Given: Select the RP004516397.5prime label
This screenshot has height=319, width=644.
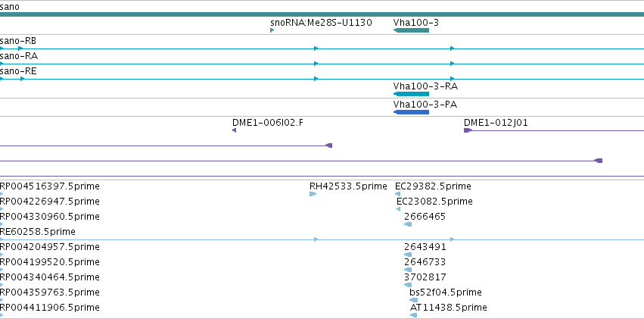Looking at the screenshot, I should click(50, 186).
